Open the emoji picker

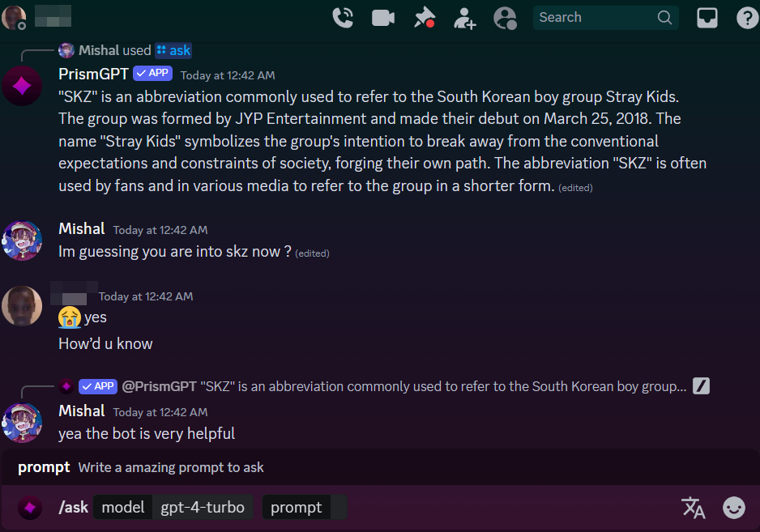click(734, 508)
